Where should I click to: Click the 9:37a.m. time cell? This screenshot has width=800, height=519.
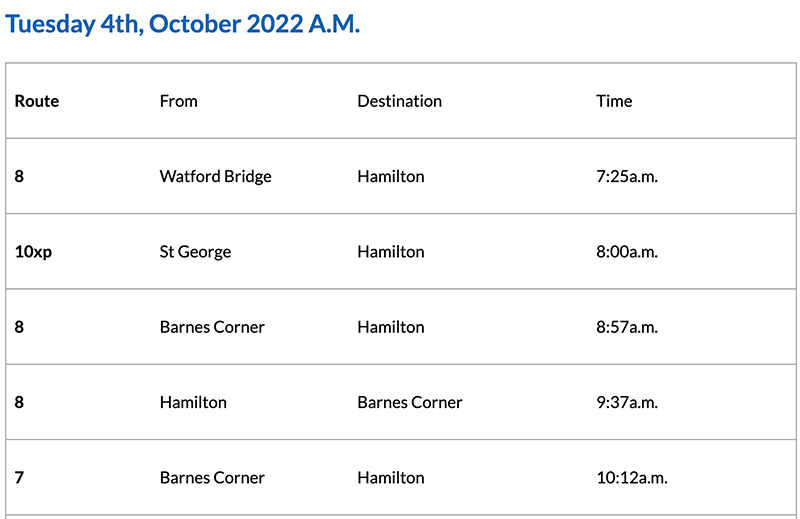(x=627, y=402)
